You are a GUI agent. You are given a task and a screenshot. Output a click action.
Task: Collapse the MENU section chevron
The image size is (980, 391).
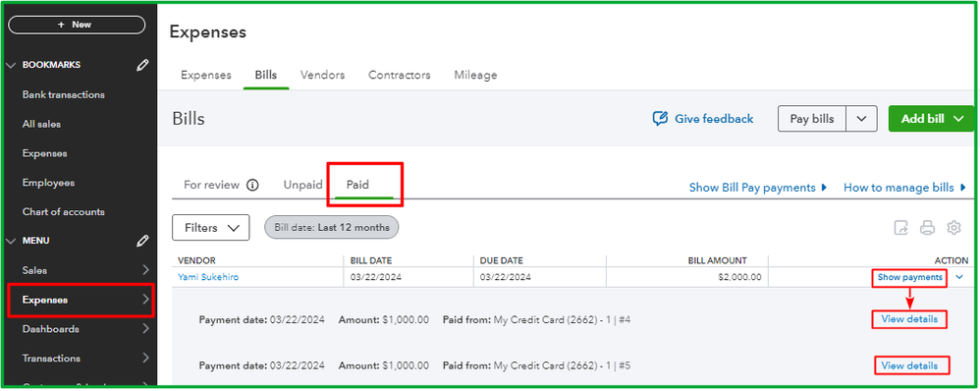[11, 241]
